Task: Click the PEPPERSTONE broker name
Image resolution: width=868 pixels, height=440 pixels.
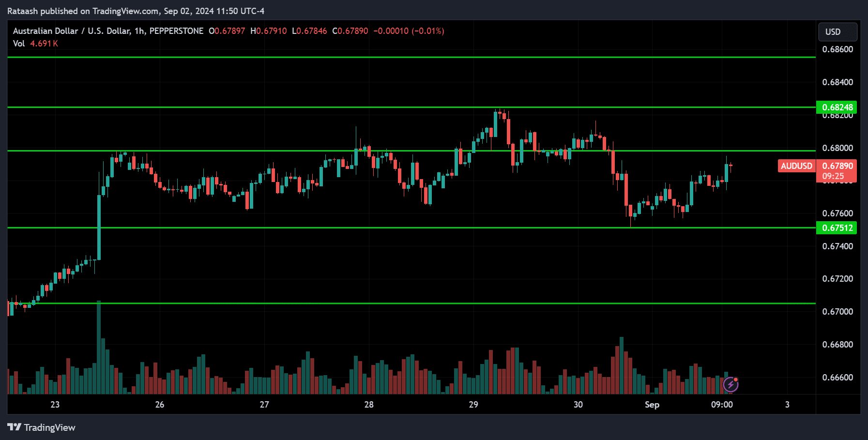Action: pos(177,31)
